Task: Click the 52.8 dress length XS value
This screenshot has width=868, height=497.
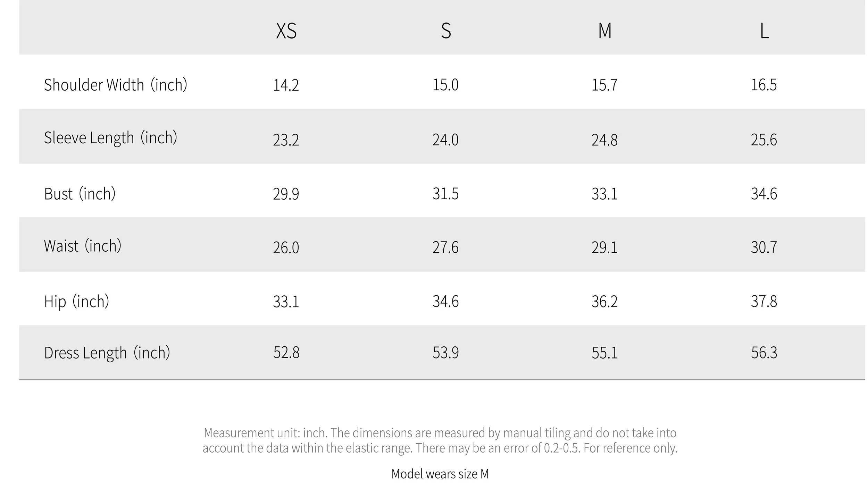Action: point(286,353)
